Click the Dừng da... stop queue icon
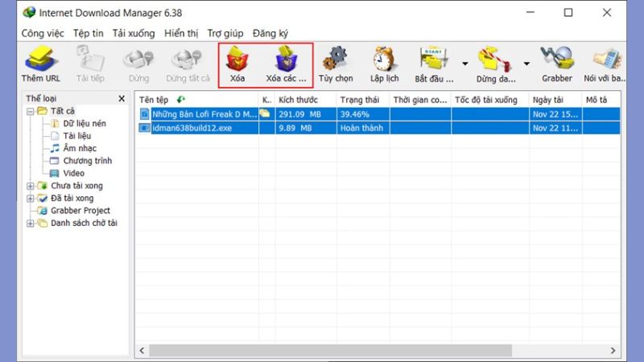 pyautogui.click(x=495, y=63)
